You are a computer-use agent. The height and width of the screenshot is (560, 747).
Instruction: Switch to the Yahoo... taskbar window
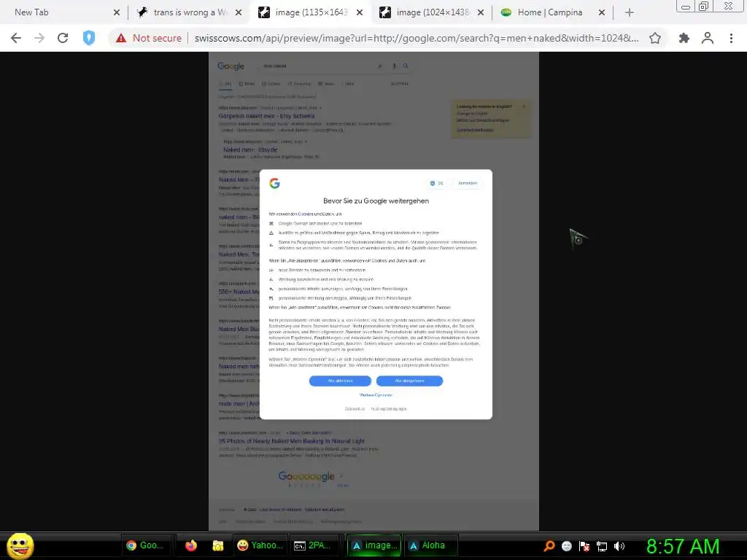pyautogui.click(x=260, y=545)
